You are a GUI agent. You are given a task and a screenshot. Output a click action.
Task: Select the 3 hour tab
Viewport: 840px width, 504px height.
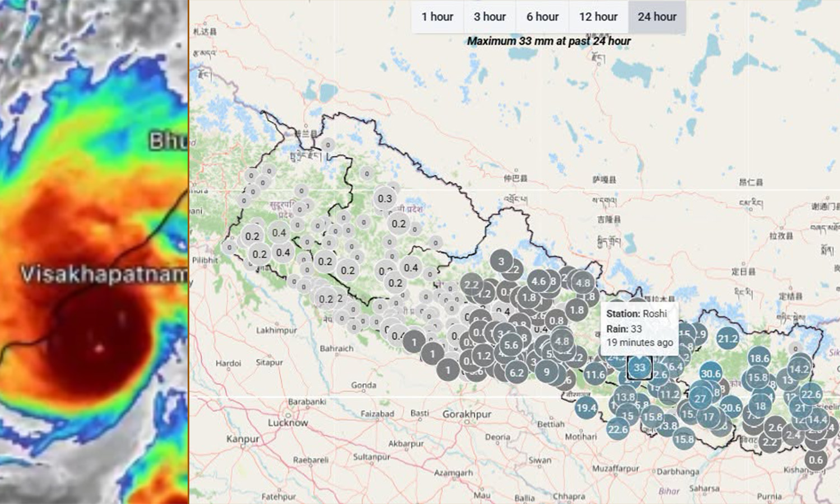click(489, 17)
